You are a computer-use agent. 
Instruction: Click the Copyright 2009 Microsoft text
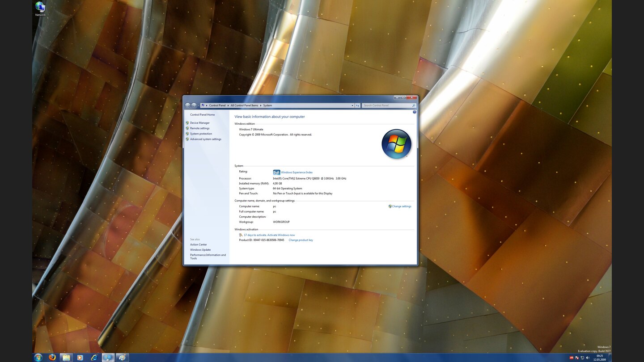[x=275, y=135]
